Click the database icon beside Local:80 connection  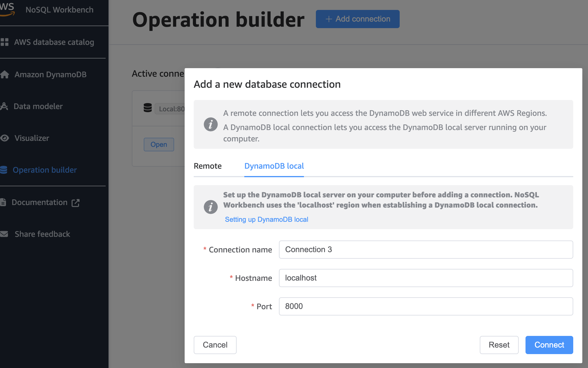pyautogui.click(x=148, y=108)
